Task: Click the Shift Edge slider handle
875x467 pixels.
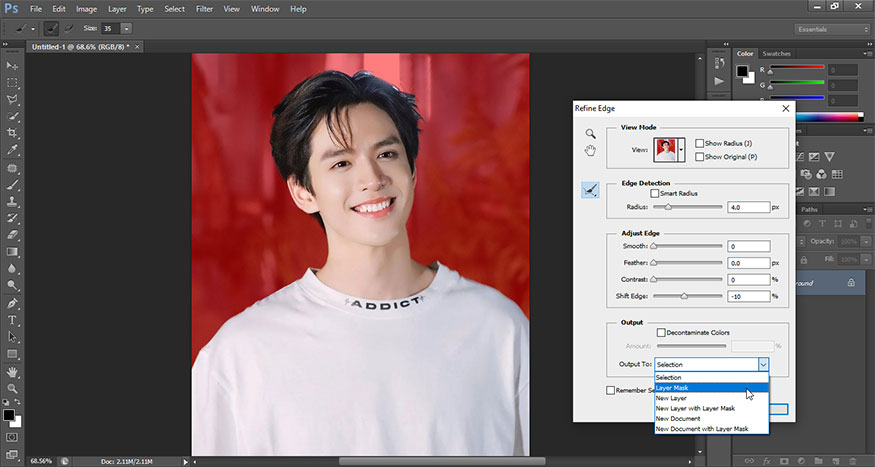Action: click(x=685, y=298)
